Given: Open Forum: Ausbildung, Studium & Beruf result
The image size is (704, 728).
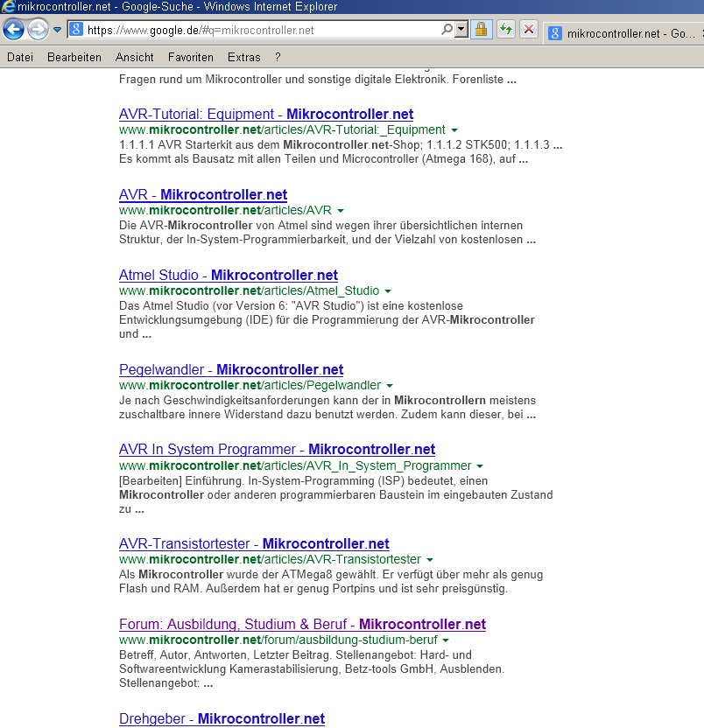Looking at the screenshot, I should pyautogui.click(x=302, y=624).
